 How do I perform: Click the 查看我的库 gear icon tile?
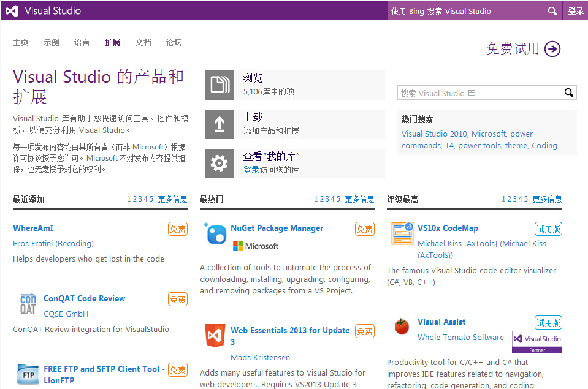[x=220, y=164]
